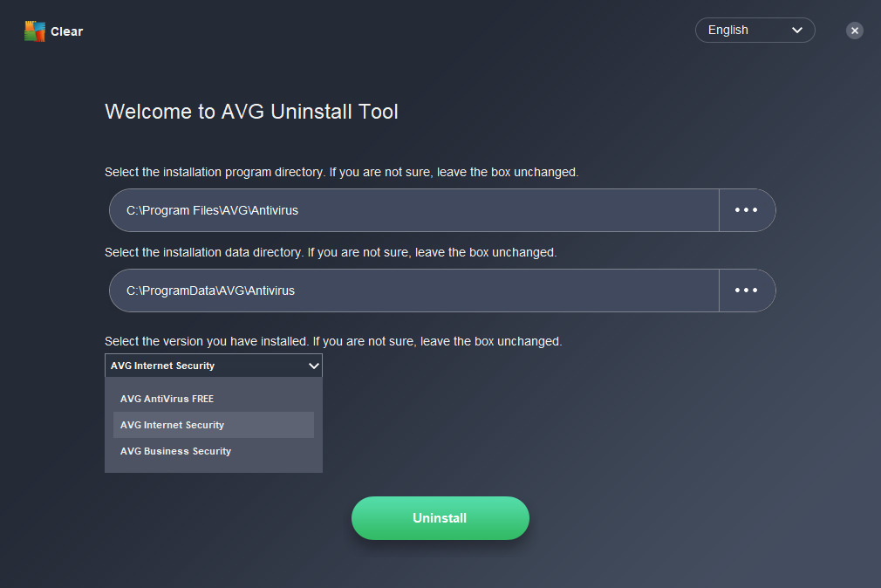Select AVG Business Security from the list
Image resolution: width=881 pixels, height=588 pixels.
coord(214,451)
